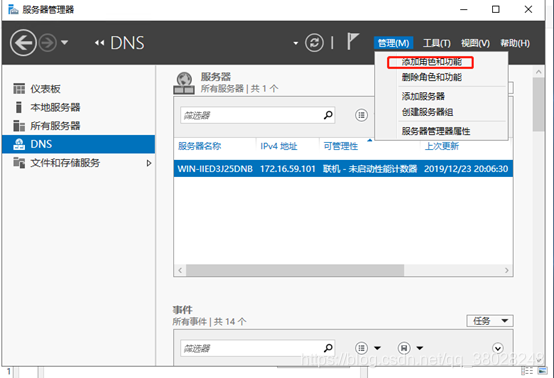Open dropdown next to events save icon
The width and height of the screenshot is (554, 378).
click(420, 348)
